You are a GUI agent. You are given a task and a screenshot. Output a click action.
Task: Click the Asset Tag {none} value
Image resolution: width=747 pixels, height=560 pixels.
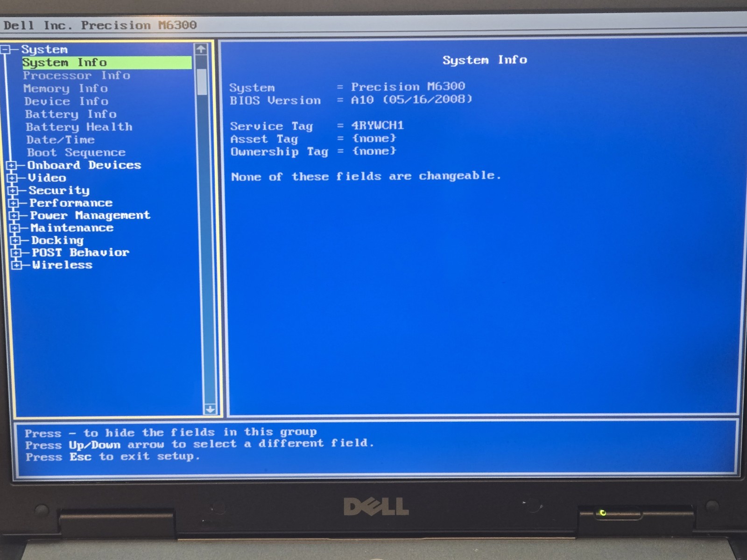[x=374, y=138]
